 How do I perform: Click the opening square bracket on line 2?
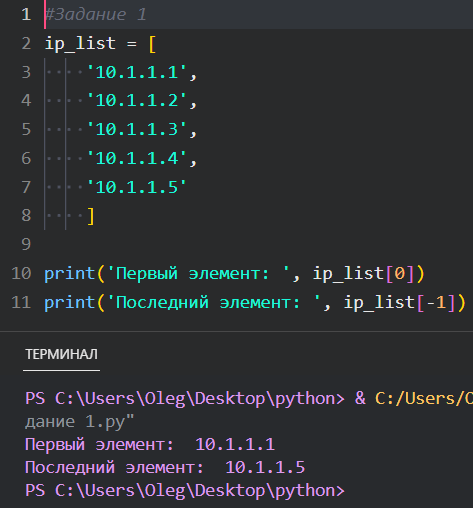(152, 44)
